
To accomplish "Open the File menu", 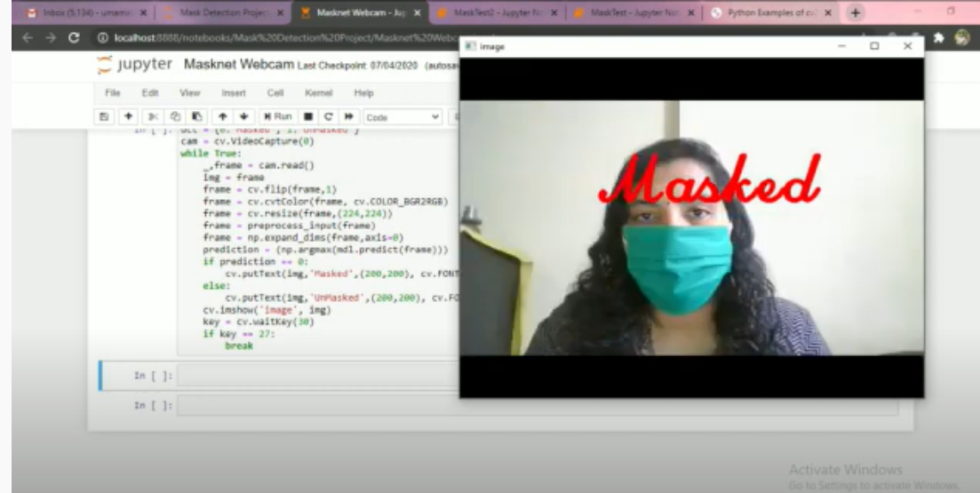I will (x=113, y=92).
